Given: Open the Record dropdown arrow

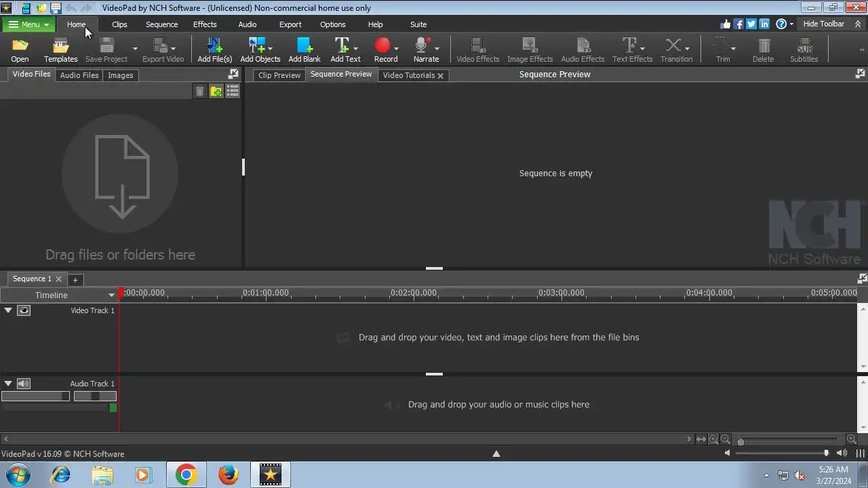Looking at the screenshot, I should click(x=396, y=49).
